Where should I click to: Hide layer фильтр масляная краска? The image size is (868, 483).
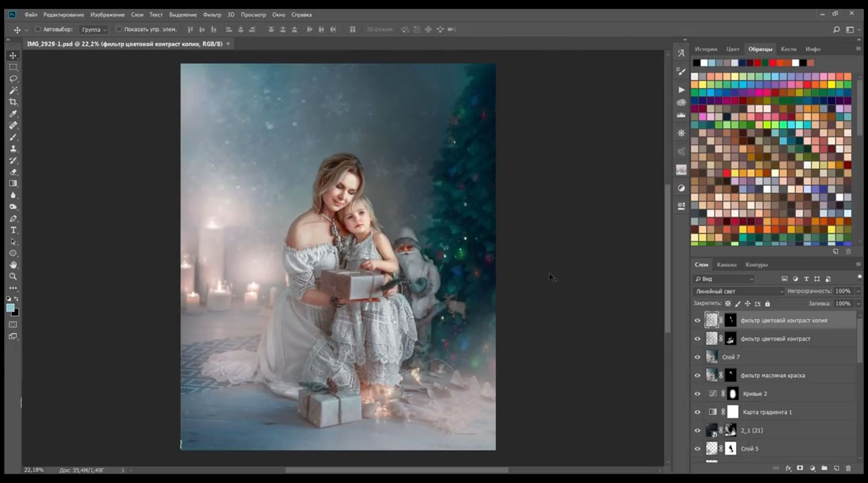tap(697, 375)
